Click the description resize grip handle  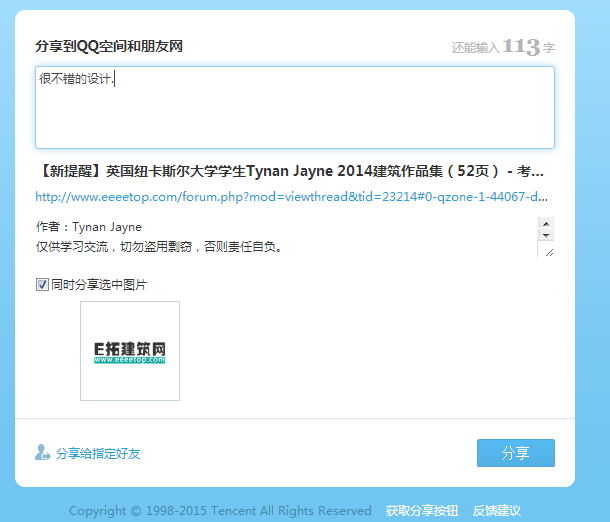pyautogui.click(x=549, y=252)
